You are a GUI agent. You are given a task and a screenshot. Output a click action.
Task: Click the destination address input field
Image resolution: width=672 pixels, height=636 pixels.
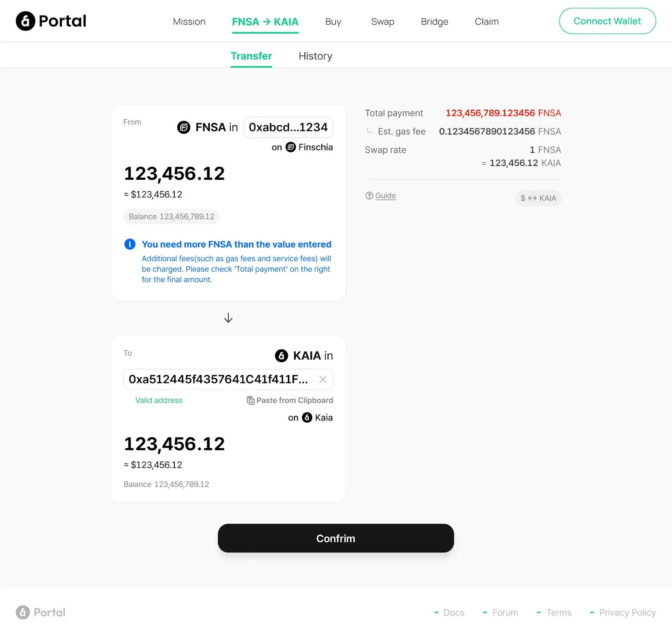click(218, 379)
